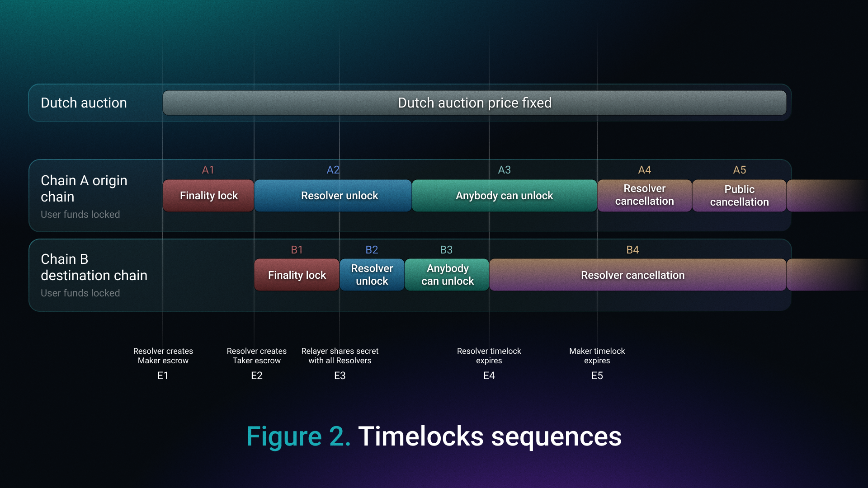Click the B3 Anybody can unlock block
Screen dimensions: 868x488
pyautogui.click(x=447, y=275)
